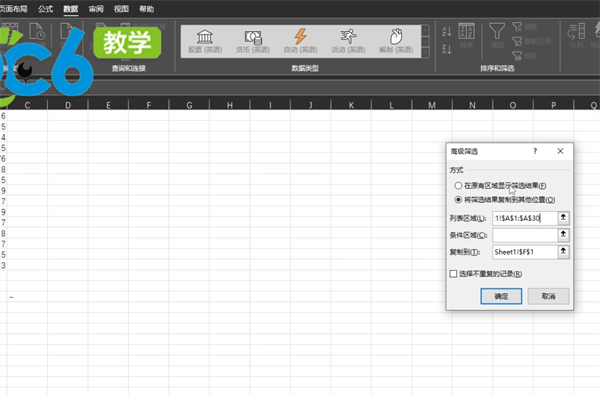Collapse dialog for 复制到 range picker

tap(563, 251)
